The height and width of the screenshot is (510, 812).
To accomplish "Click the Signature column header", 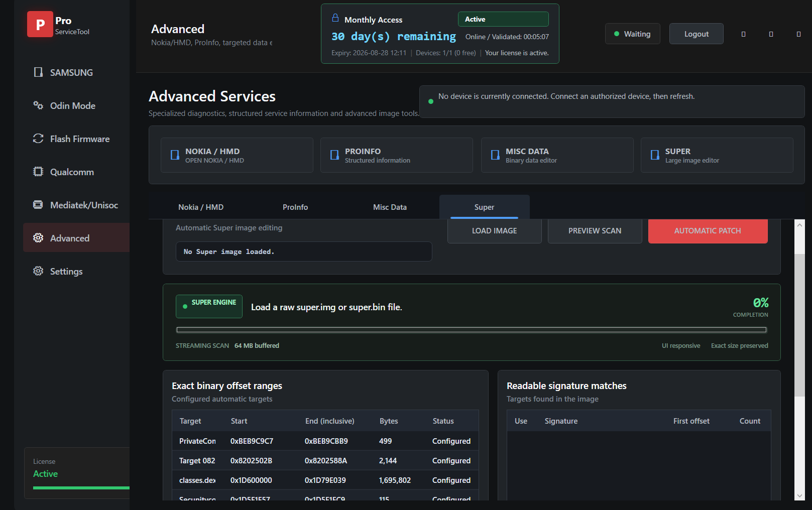I will [x=561, y=421].
